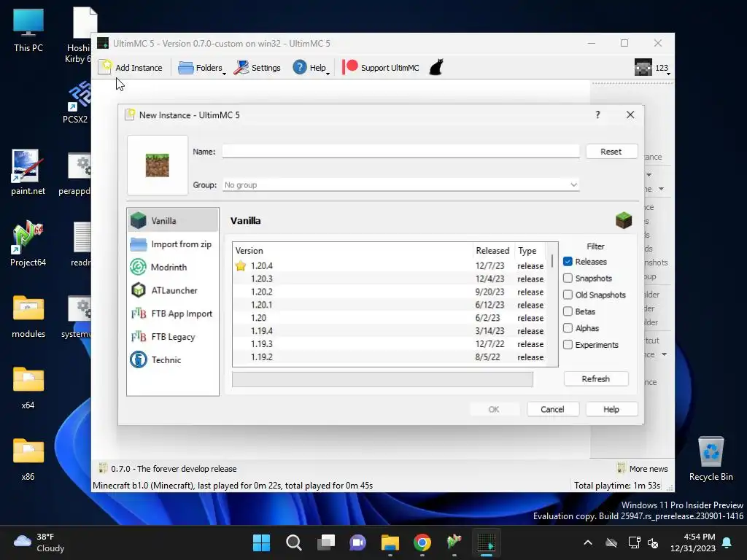
Task: Click the recommended star on 1.20.4
Action: coord(241,265)
